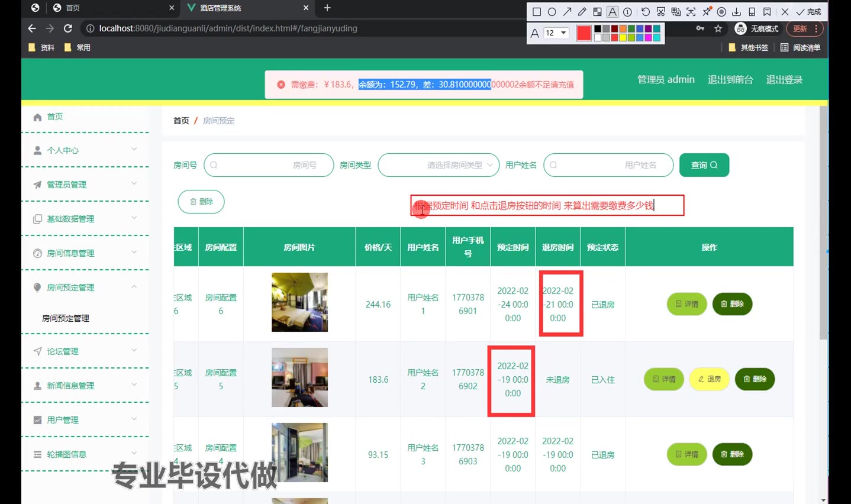This screenshot has height=504, width=851.
Task: Click the yellow 退房 checkout button
Action: point(709,379)
